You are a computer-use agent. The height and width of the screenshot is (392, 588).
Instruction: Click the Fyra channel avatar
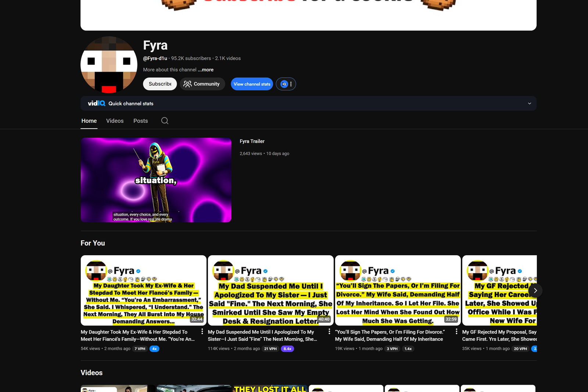(x=109, y=65)
